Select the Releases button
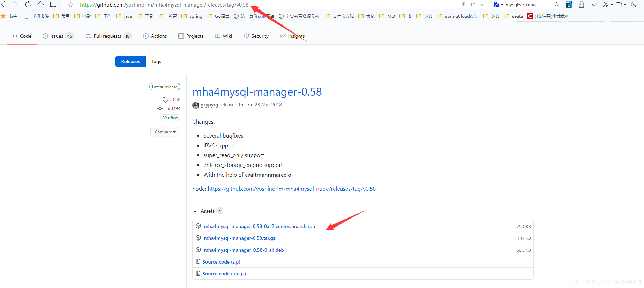Viewport: 644px width, 288px height. 130,61
